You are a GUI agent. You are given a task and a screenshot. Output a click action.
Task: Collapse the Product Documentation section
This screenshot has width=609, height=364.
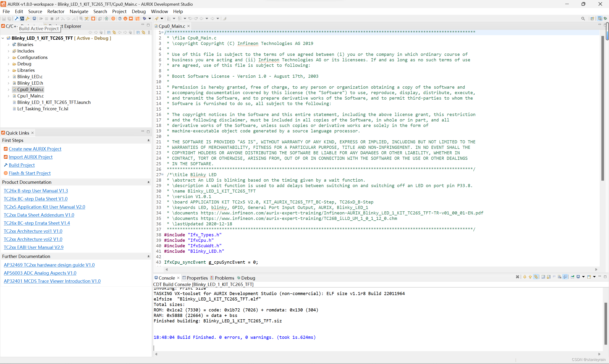(148, 182)
